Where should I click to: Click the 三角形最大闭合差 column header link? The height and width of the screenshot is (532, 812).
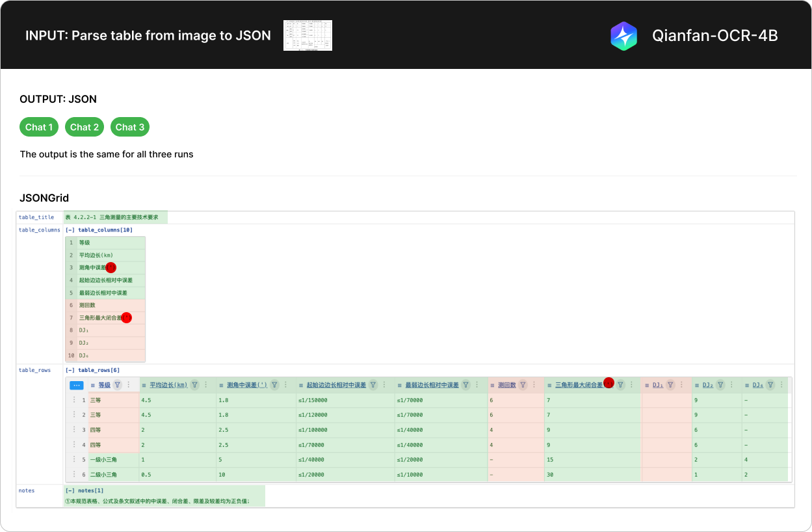coord(579,385)
